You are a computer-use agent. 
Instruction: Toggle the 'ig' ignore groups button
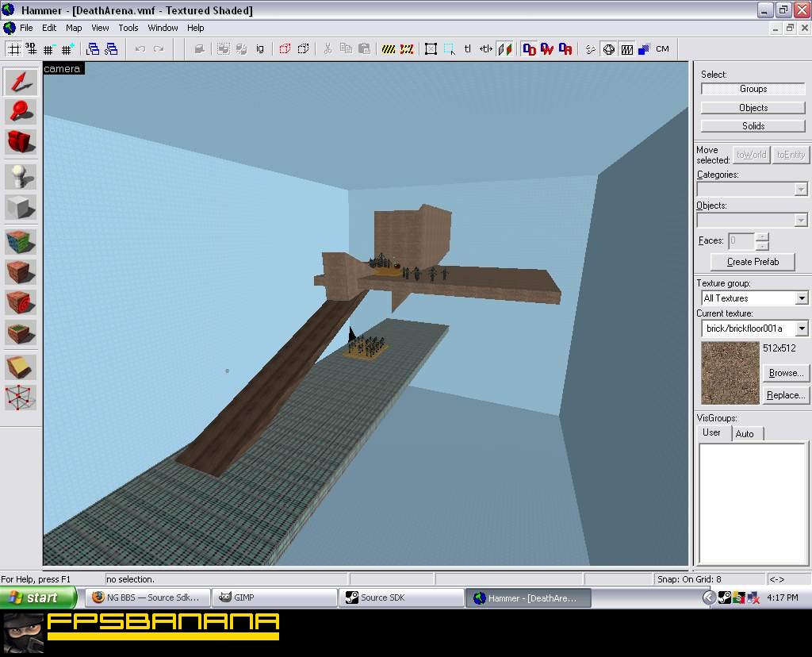pyautogui.click(x=260, y=49)
